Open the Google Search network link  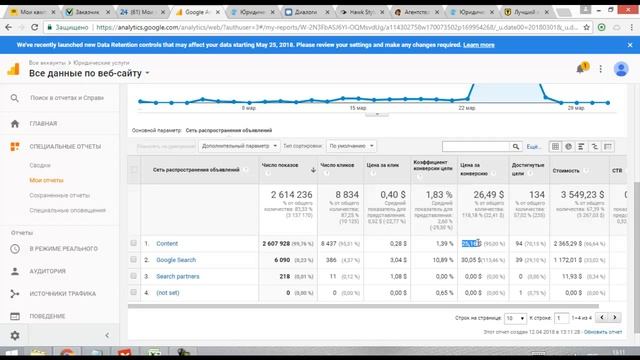(176, 260)
